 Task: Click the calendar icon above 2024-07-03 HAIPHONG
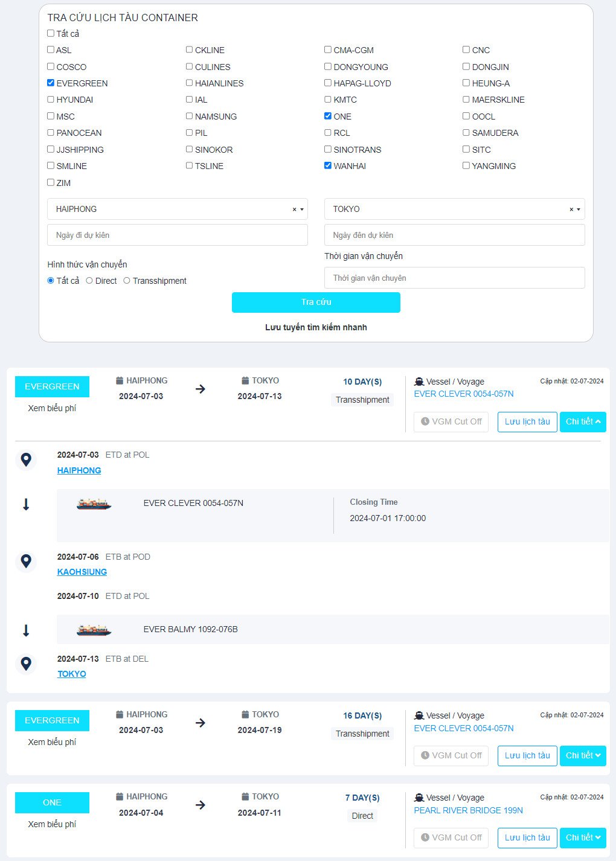click(119, 380)
